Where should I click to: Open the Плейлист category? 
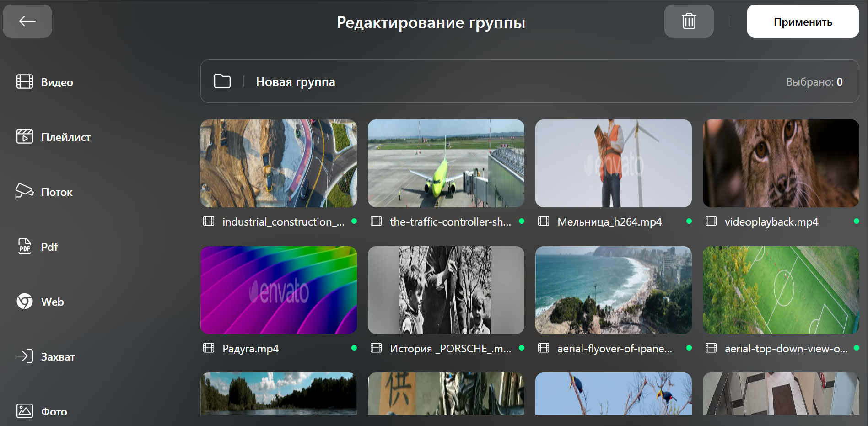pyautogui.click(x=54, y=137)
